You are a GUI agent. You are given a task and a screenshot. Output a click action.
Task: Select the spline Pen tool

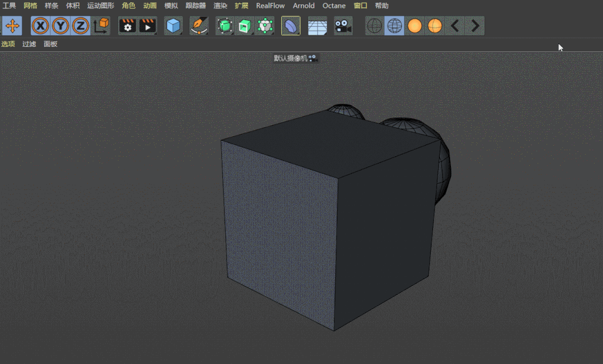pyautogui.click(x=198, y=26)
